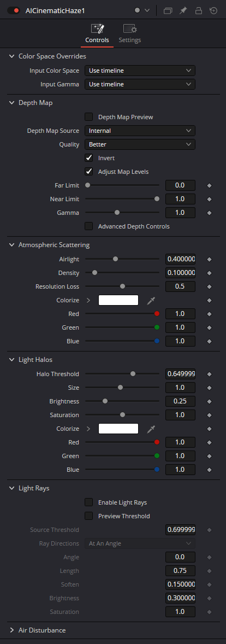Click the Source Threshold value field

[180, 530]
